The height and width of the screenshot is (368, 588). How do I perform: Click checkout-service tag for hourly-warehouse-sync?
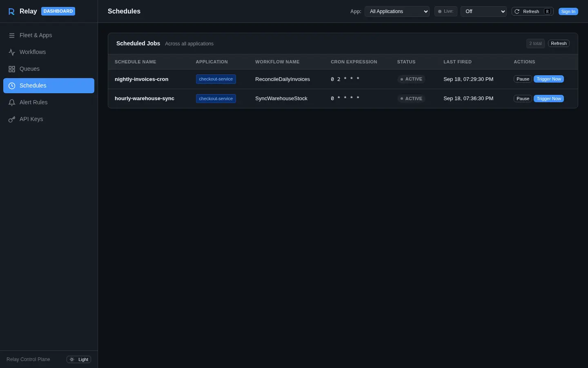click(216, 99)
